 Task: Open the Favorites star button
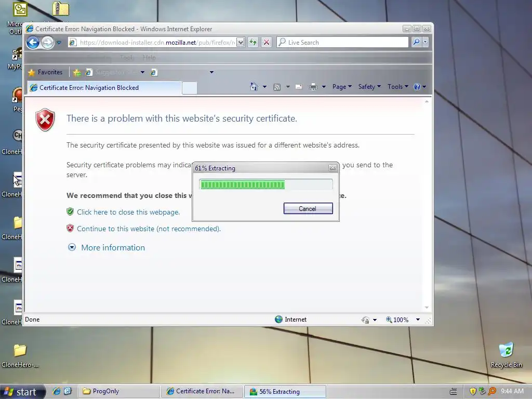point(46,72)
